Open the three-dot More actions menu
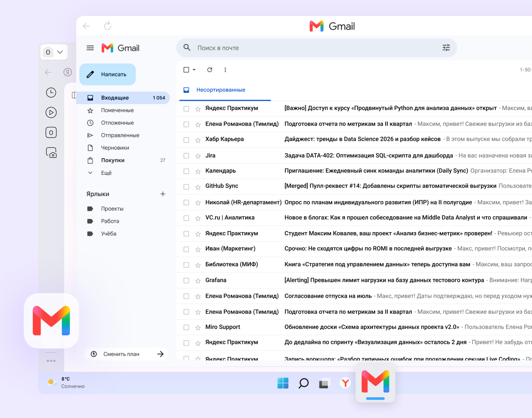The width and height of the screenshot is (532, 418). pyautogui.click(x=225, y=70)
